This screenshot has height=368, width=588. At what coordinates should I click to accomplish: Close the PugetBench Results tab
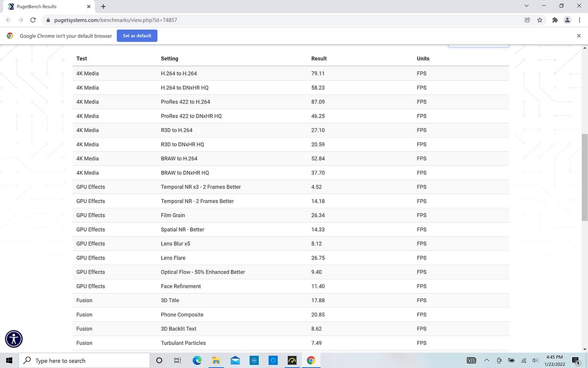[x=90, y=6]
